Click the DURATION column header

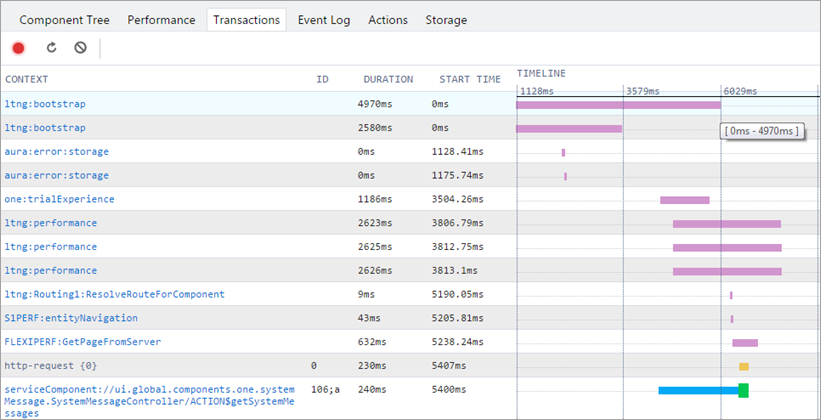tap(389, 80)
